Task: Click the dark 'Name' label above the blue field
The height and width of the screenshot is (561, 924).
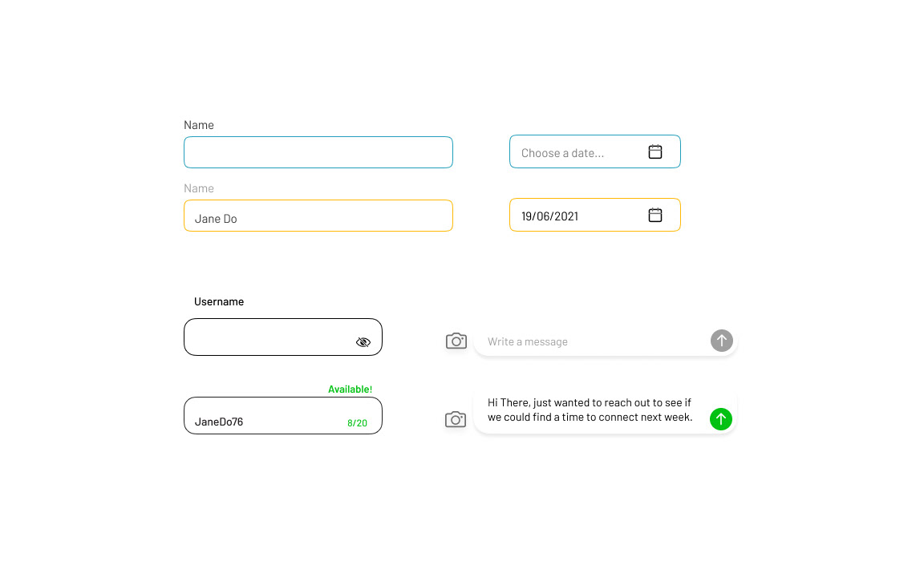Action: click(199, 125)
